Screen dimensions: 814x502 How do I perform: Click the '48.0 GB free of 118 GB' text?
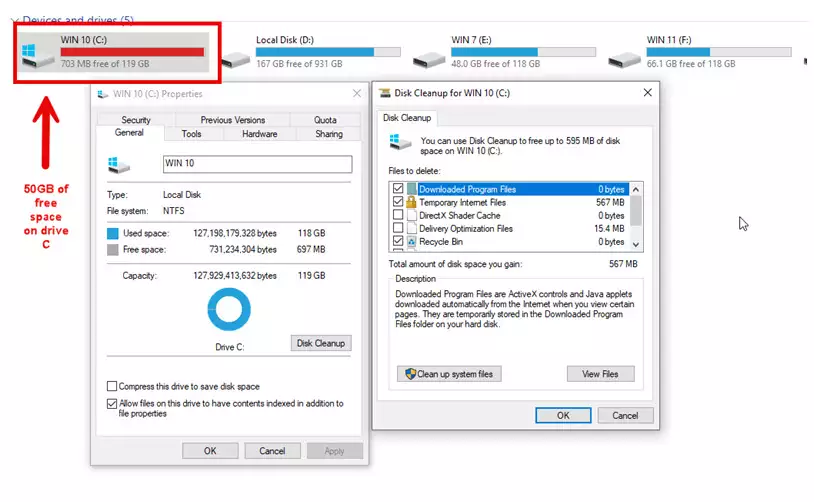click(496, 64)
